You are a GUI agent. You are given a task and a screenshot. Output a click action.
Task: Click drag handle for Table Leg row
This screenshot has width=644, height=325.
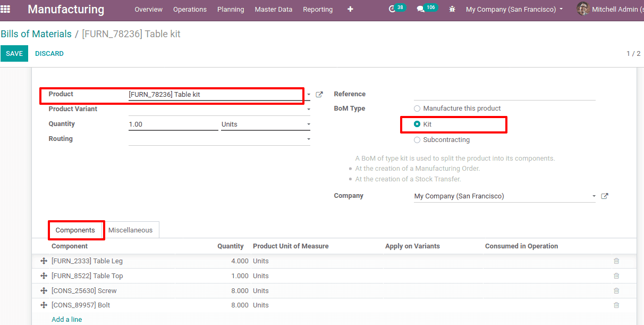click(x=44, y=261)
